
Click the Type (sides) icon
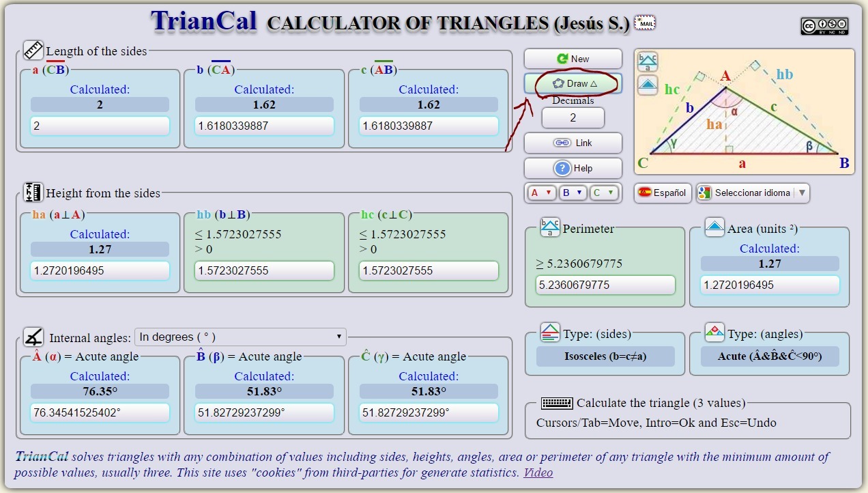(x=550, y=333)
